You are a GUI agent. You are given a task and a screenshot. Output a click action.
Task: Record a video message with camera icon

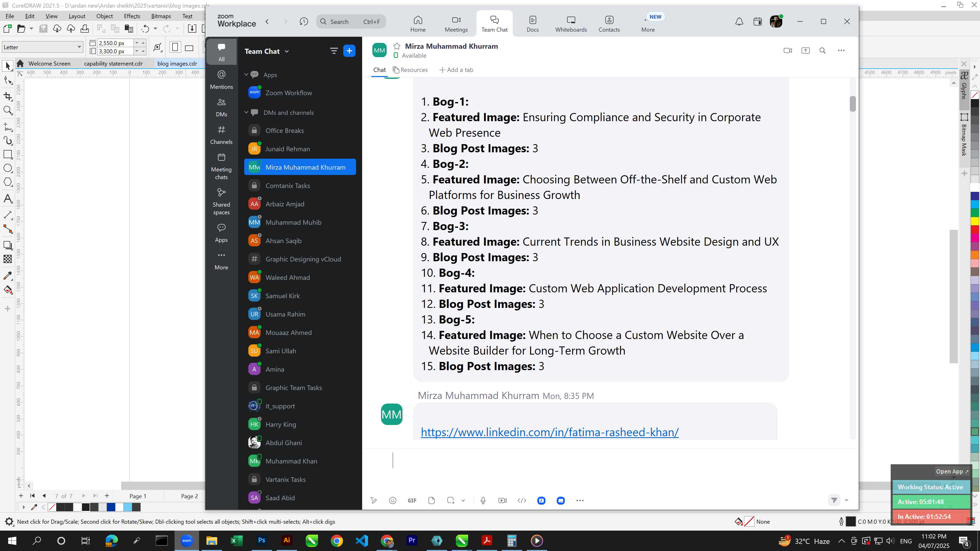click(x=503, y=500)
